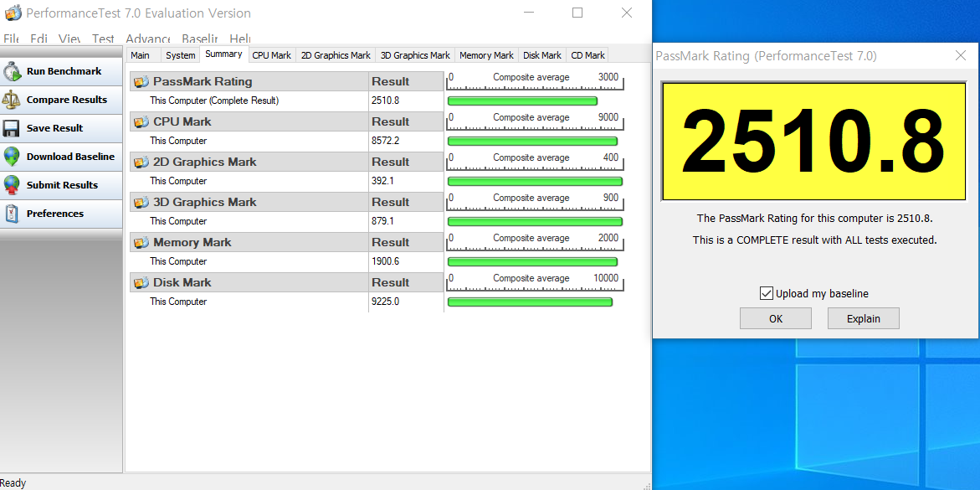Click the icon beside Memory Mark header

coord(142,242)
